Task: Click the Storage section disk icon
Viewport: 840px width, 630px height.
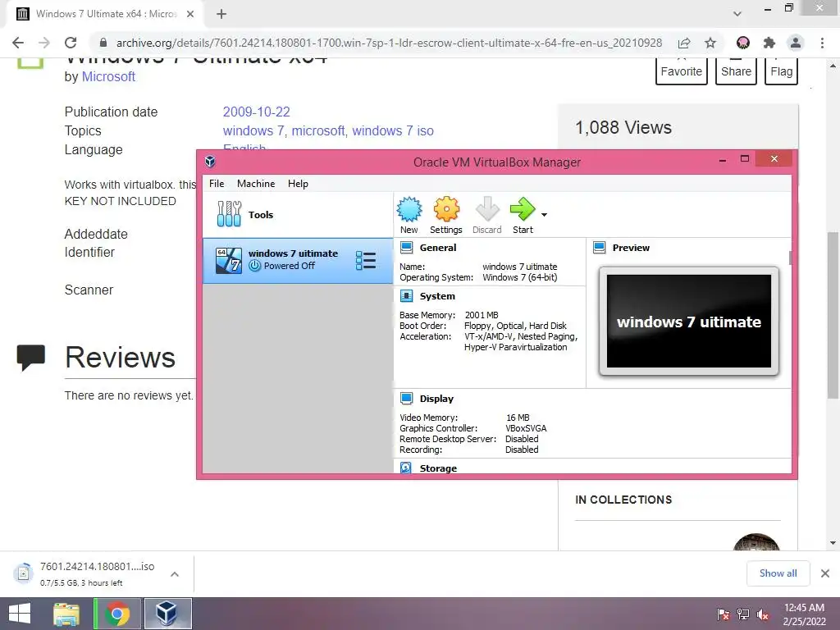Action: tap(406, 468)
